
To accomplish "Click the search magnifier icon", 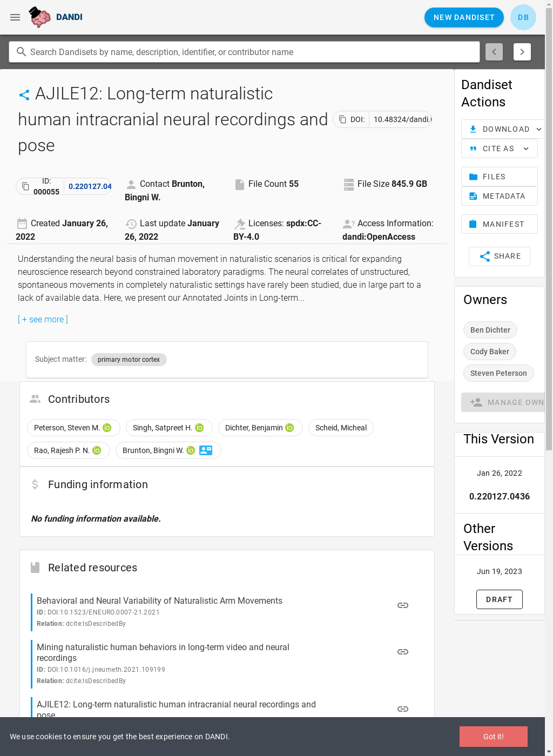I will (x=22, y=52).
